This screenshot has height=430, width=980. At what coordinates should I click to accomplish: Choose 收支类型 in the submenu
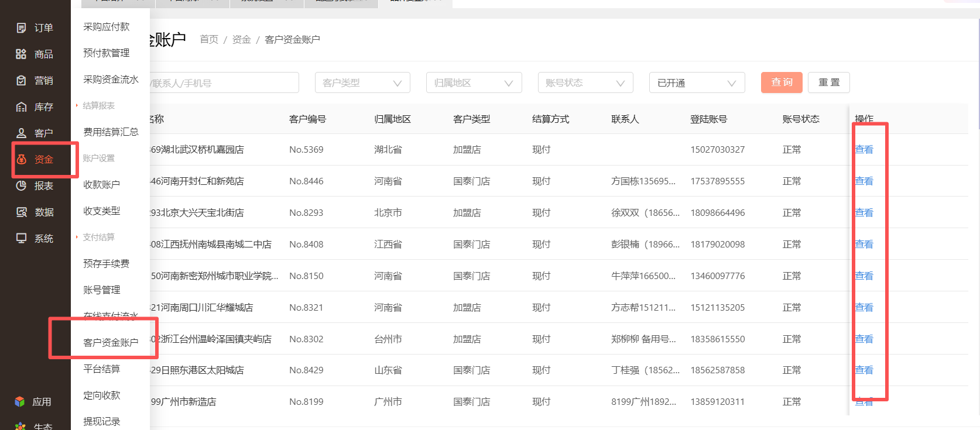[102, 211]
